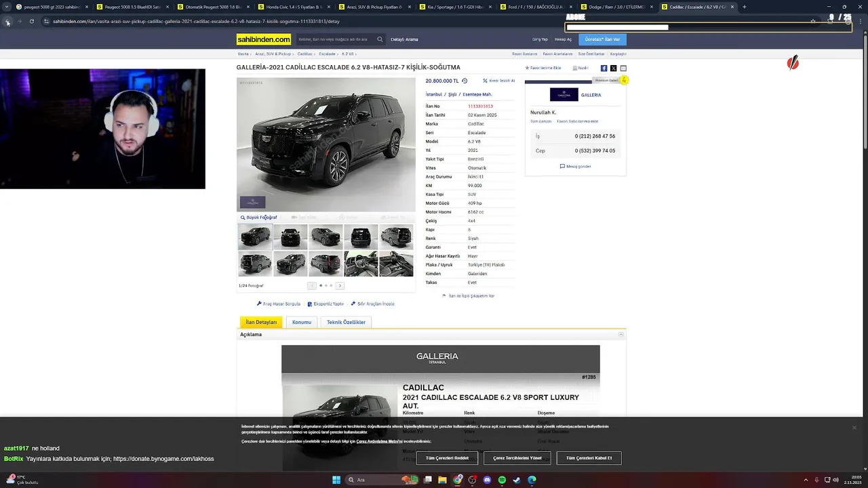Click Mesaj gönder chat icon

575,166
